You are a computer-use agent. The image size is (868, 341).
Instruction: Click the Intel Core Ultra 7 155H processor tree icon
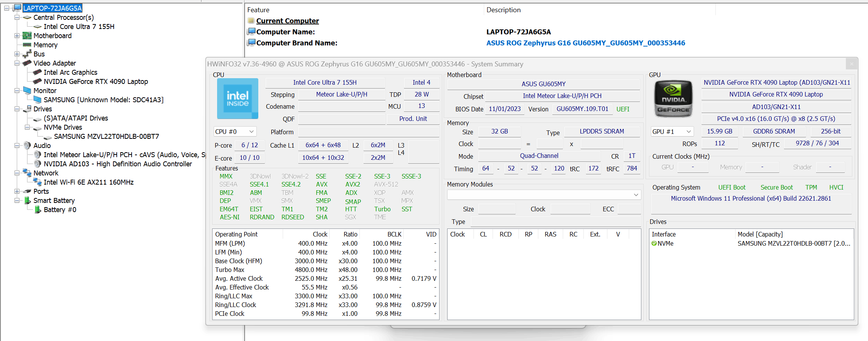(x=37, y=26)
